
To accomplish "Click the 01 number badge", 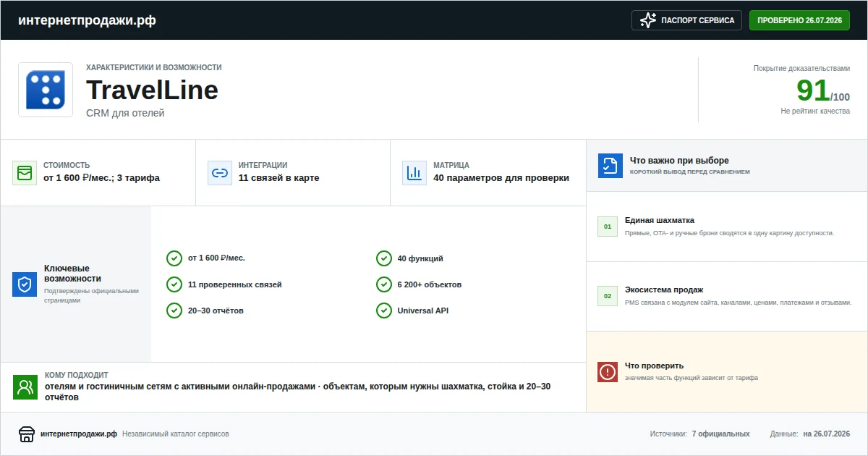I will point(608,227).
